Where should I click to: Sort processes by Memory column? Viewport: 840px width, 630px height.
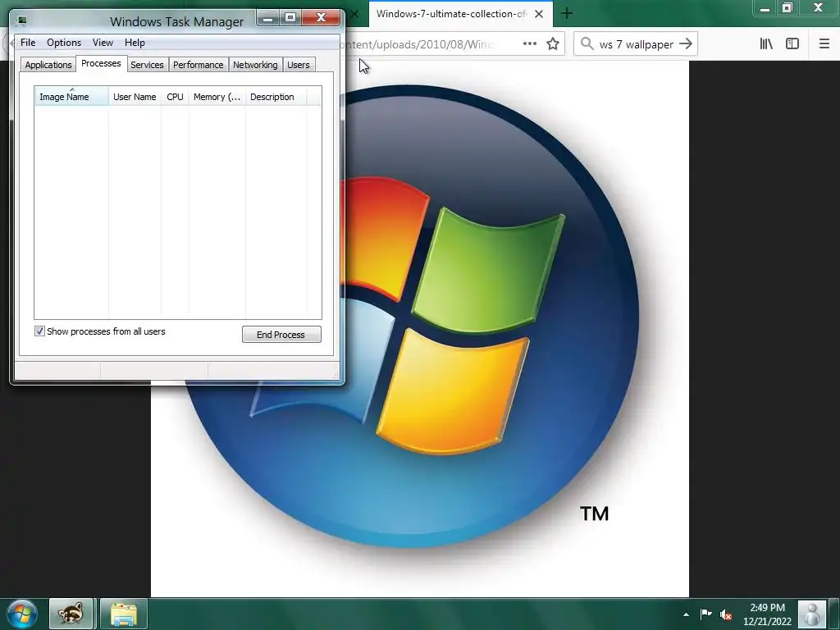click(x=217, y=97)
